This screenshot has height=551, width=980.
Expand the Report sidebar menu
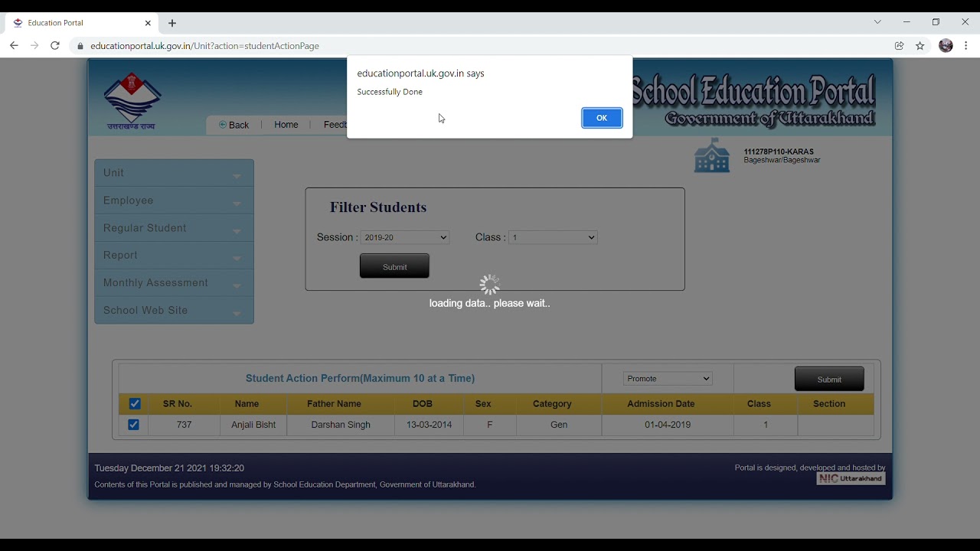point(174,256)
